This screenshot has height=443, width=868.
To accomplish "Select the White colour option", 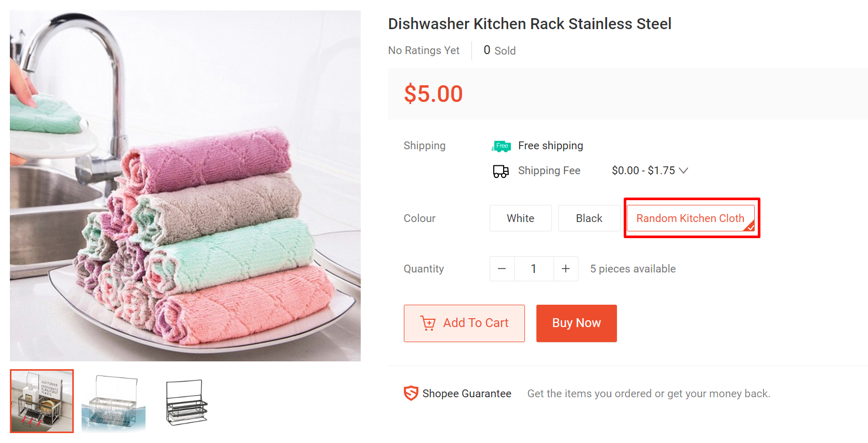I will tap(520, 218).
